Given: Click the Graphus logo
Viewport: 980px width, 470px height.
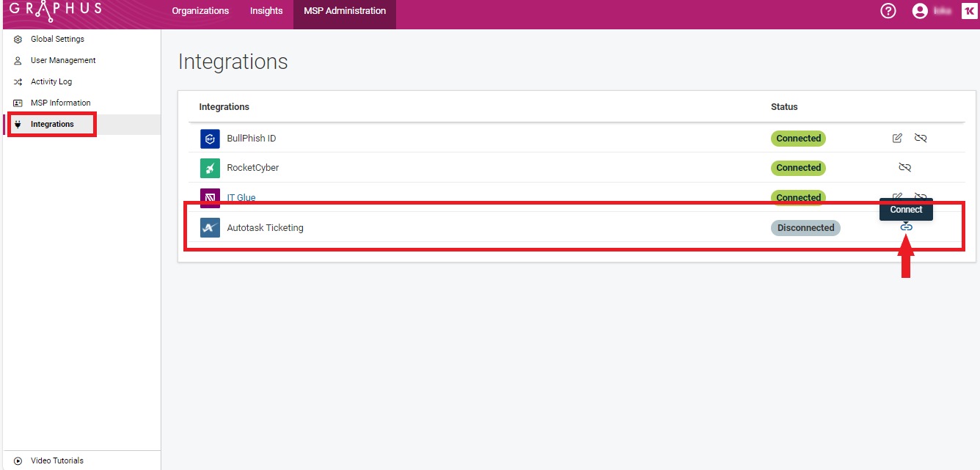Looking at the screenshot, I should (56, 11).
